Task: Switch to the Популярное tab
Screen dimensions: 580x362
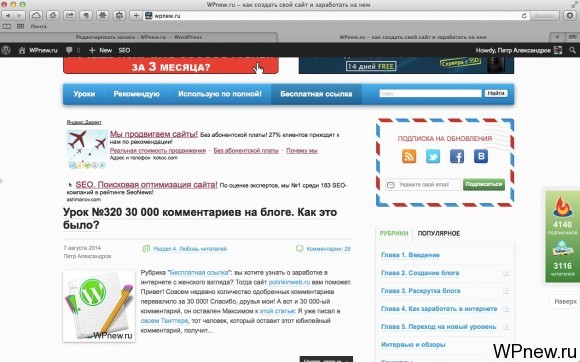Action: click(439, 233)
